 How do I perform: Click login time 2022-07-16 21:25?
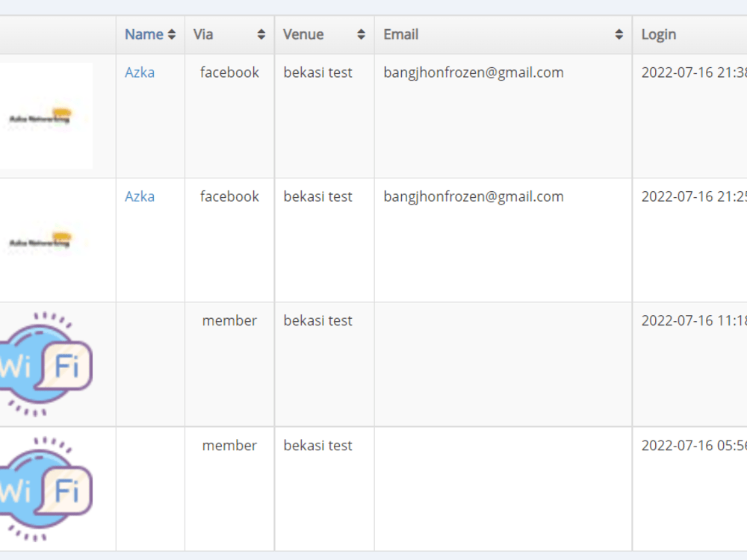[694, 196]
